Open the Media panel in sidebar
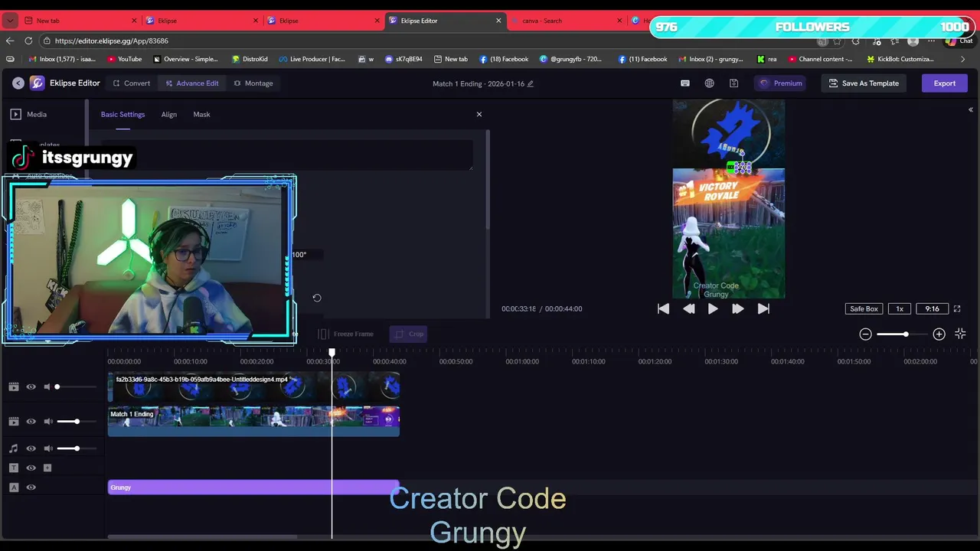Viewport: 980px width, 551px height. 28,114
